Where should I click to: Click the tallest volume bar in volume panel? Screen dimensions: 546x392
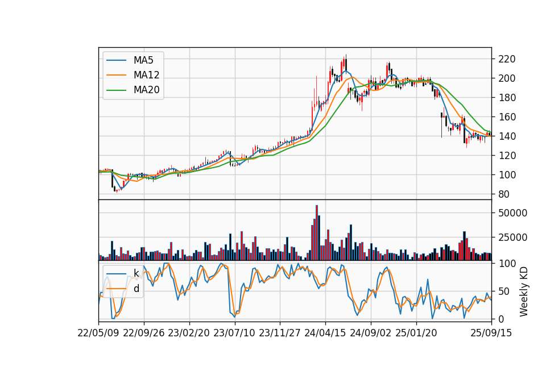[317, 233]
